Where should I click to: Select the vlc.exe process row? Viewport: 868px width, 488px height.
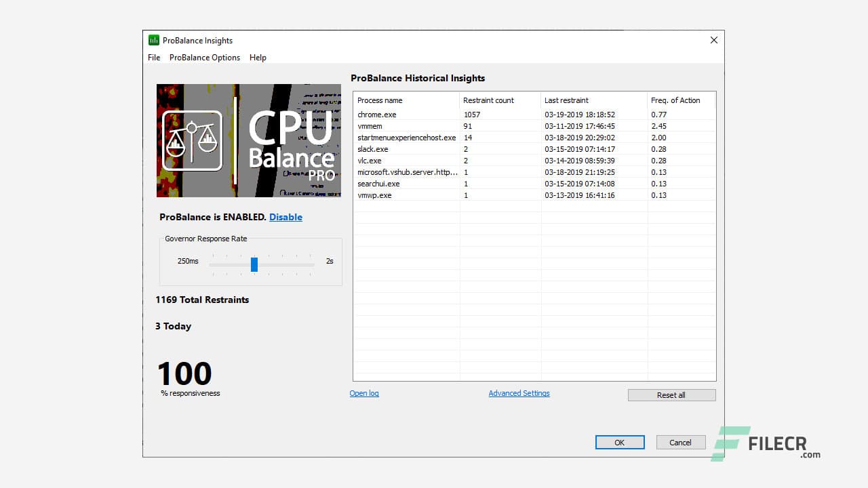coord(407,161)
